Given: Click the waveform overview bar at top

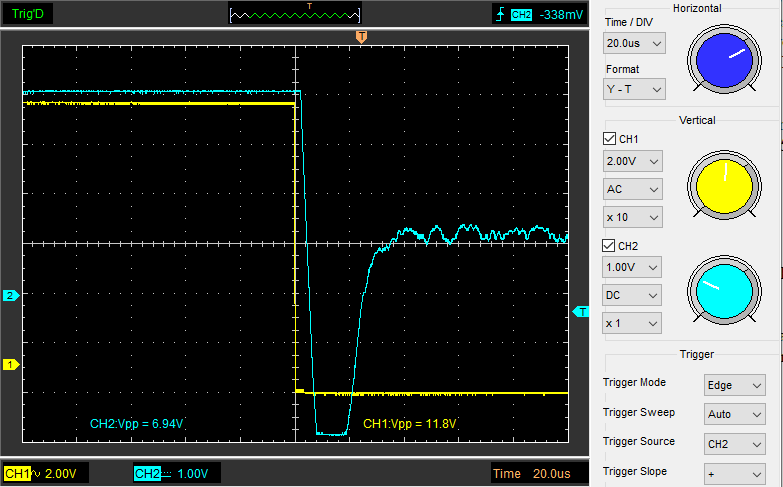Looking at the screenshot, I should pos(295,15).
